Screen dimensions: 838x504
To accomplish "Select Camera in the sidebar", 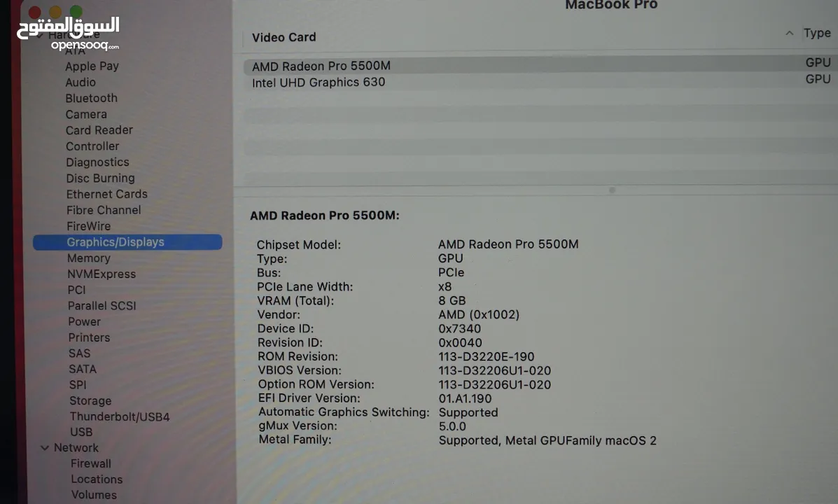I will click(86, 113).
